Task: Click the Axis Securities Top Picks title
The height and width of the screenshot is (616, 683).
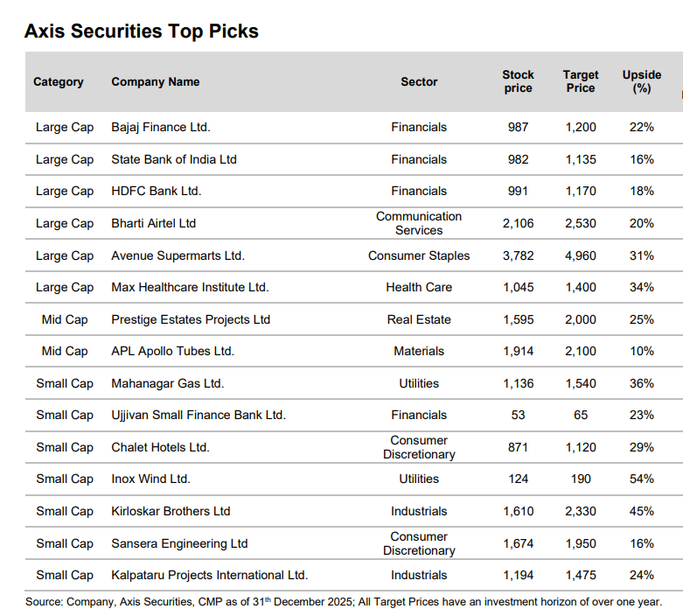Action: 142,31
